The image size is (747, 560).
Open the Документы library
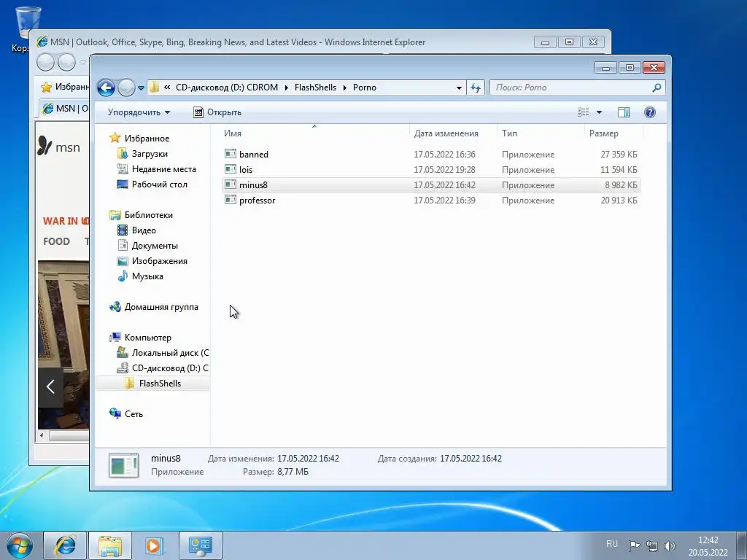[x=155, y=246]
